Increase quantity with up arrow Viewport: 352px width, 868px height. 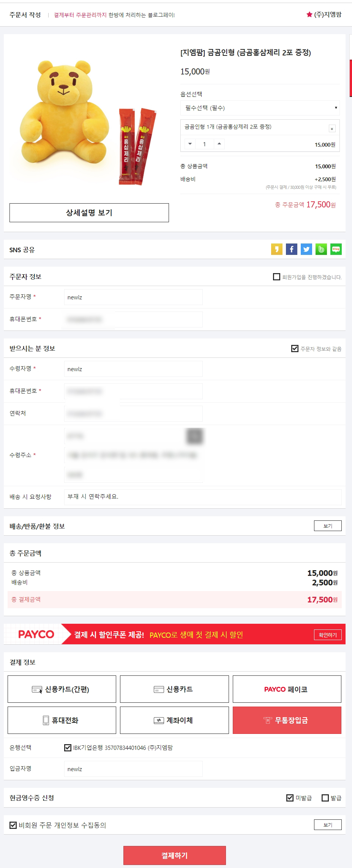(219, 144)
